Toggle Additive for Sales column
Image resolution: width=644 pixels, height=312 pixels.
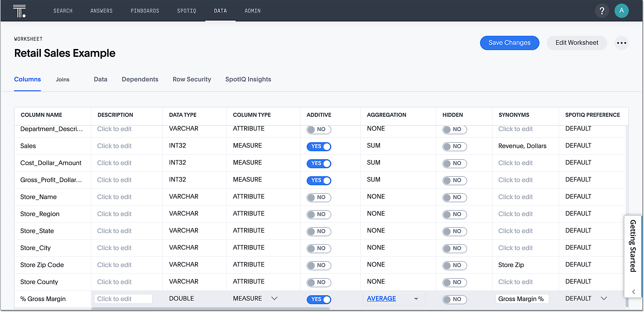[319, 146]
